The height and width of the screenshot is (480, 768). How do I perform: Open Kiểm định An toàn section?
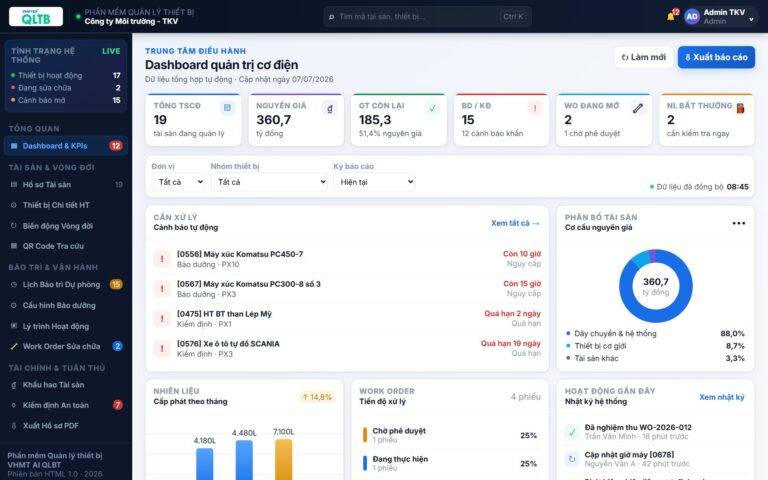pyautogui.click(x=66, y=405)
